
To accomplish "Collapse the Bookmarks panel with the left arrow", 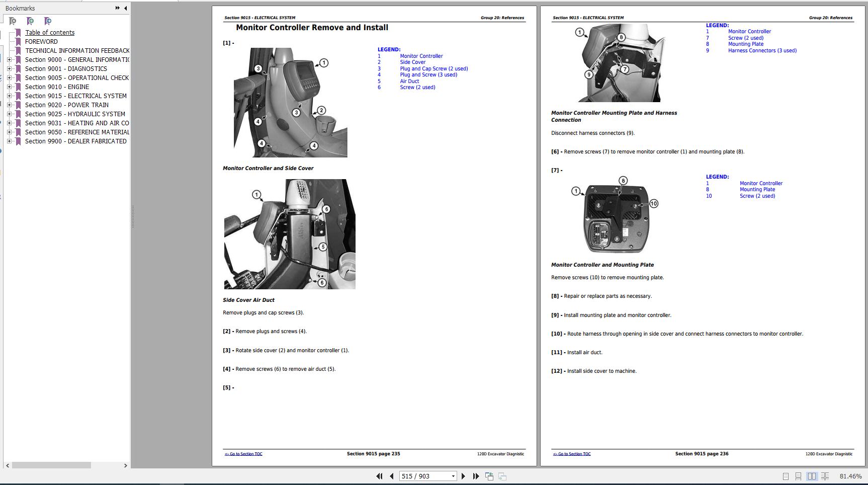I will click(x=125, y=8).
